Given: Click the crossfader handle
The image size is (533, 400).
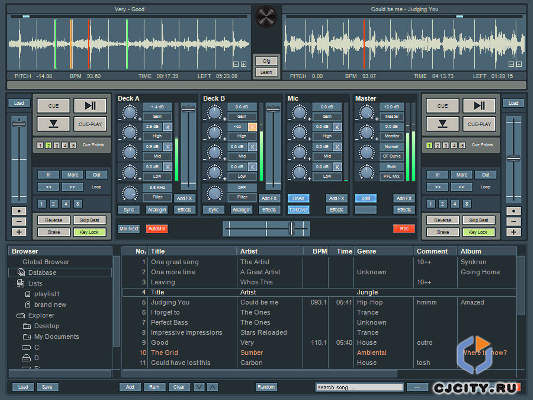Looking at the screenshot, I should (x=291, y=229).
